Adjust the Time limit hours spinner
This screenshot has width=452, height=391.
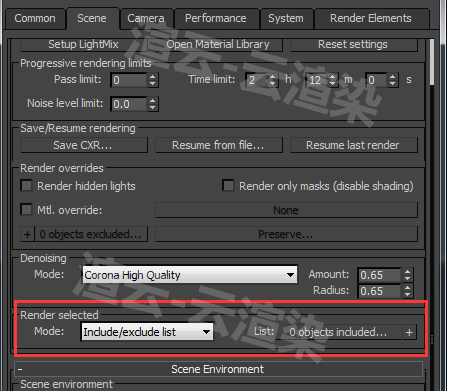point(272,80)
